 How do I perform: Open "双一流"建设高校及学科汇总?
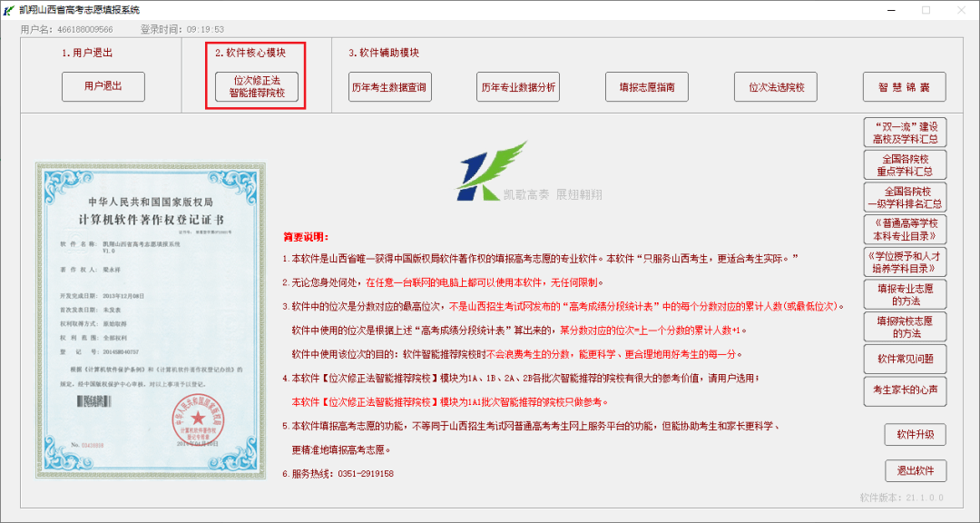(905, 133)
